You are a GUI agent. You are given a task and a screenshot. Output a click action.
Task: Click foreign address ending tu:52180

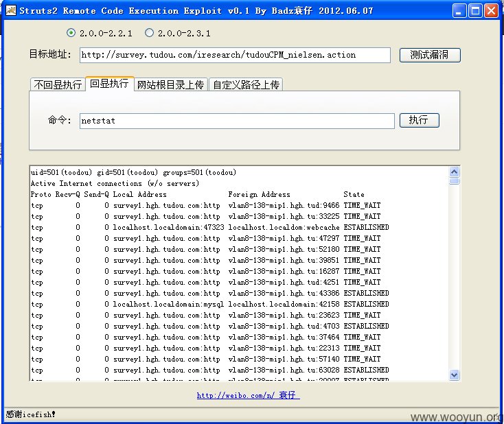[284, 249]
